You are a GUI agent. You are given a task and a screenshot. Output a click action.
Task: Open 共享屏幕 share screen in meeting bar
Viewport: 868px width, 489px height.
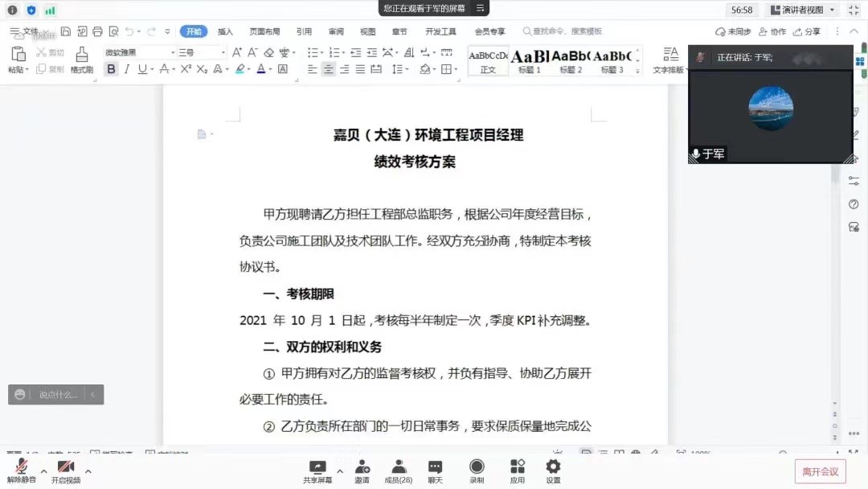point(317,472)
